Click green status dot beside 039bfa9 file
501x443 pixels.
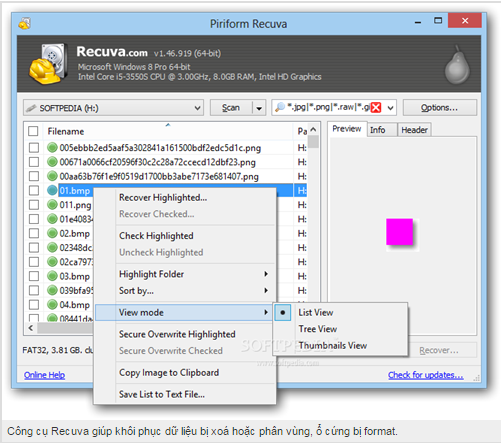52,290
